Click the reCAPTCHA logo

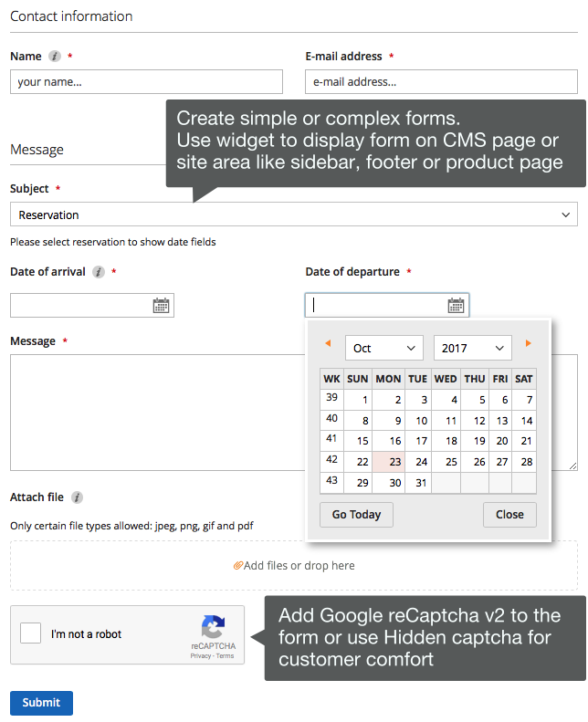pos(213,628)
